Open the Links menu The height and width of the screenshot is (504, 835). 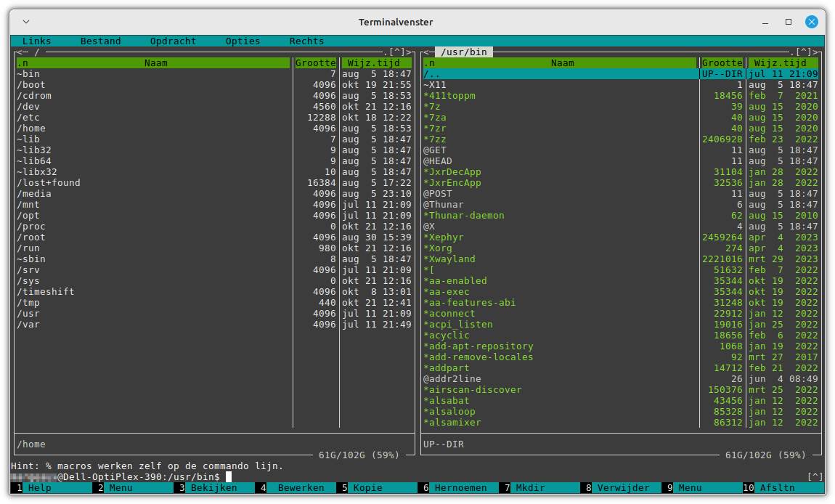pyautogui.click(x=36, y=41)
